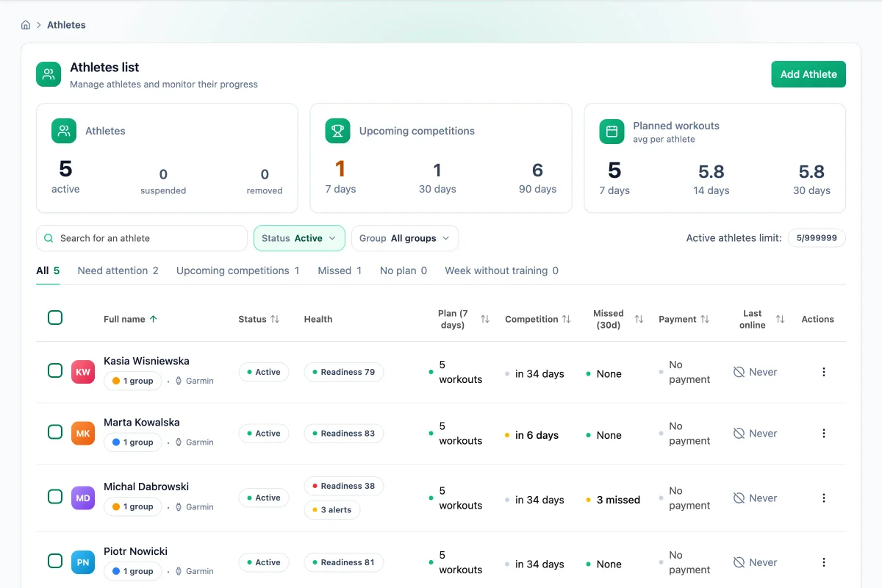Go to home via breadcrumb house icon
This screenshot has width=882, height=588.
[26, 25]
